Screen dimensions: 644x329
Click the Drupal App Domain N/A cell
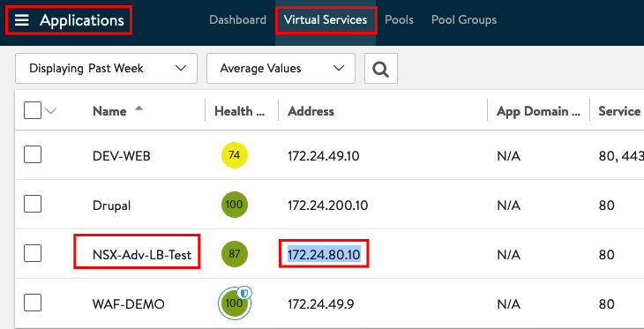pyautogui.click(x=508, y=206)
